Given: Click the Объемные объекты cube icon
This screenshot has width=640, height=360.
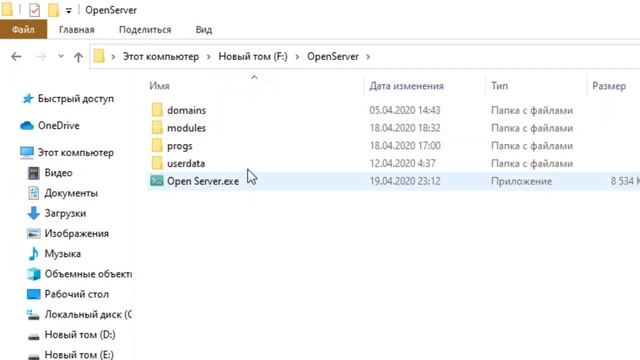Looking at the screenshot, I should tap(33, 274).
